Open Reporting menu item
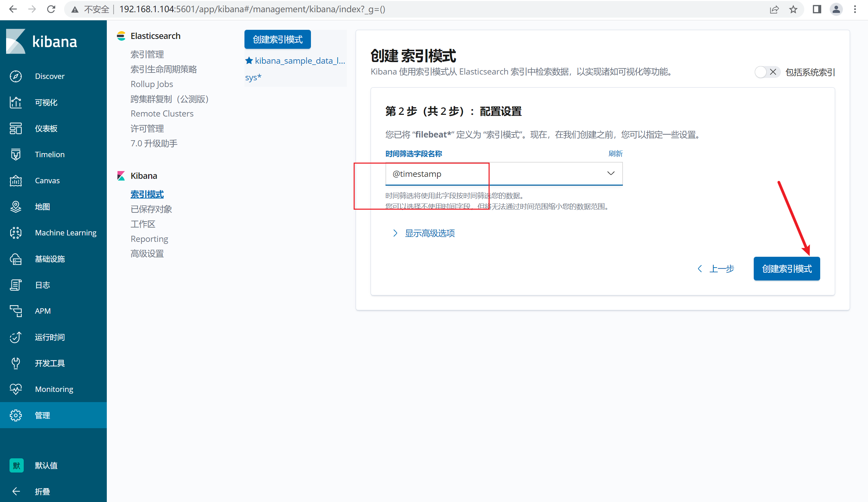Image resolution: width=868 pixels, height=502 pixels. 149,239
